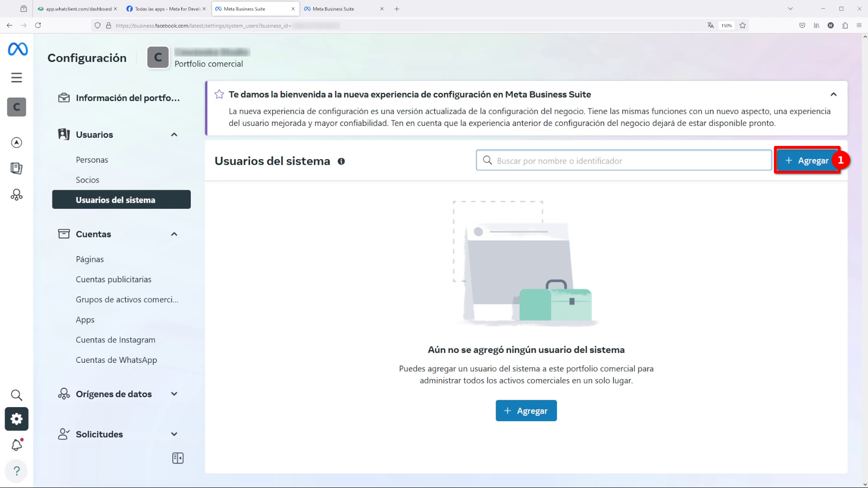868x488 pixels.
Task: Close the active Meta Business Suite tab
Action: pyautogui.click(x=293, y=9)
